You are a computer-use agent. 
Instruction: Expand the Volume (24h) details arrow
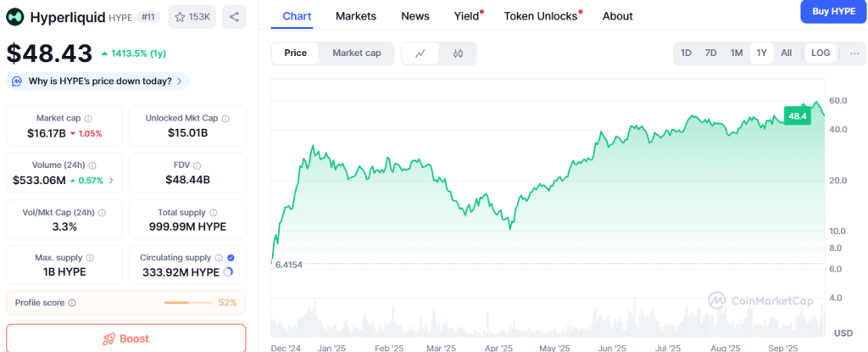tap(111, 180)
